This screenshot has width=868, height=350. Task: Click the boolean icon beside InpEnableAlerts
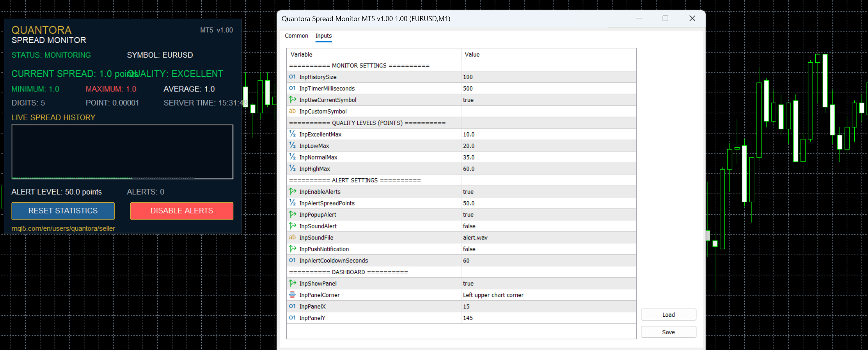pyautogui.click(x=292, y=192)
